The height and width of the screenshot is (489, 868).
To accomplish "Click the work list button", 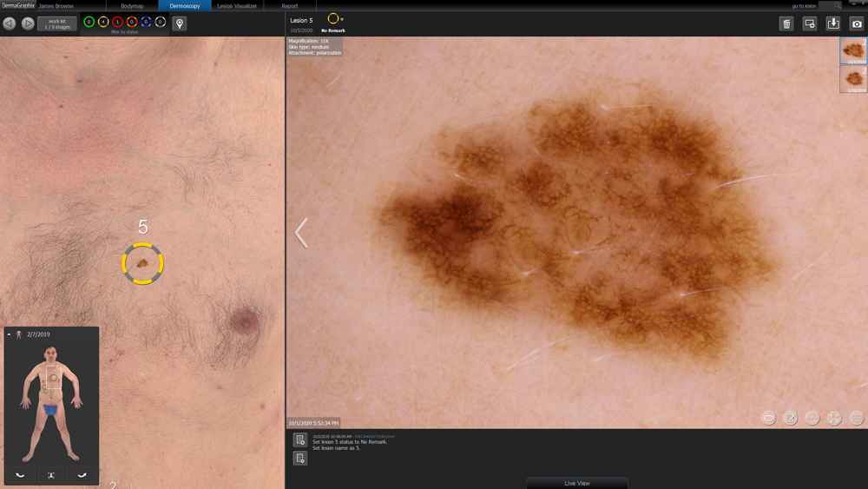I will [57, 23].
